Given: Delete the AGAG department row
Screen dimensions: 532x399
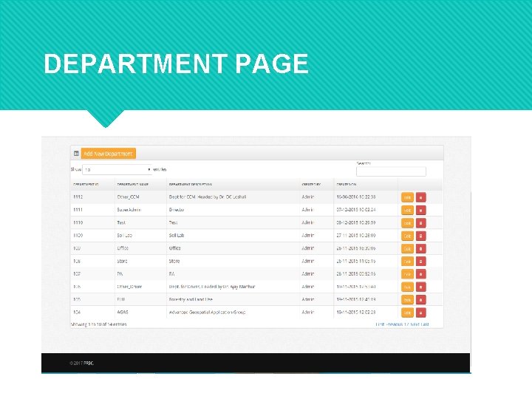Looking at the screenshot, I should [x=420, y=313].
